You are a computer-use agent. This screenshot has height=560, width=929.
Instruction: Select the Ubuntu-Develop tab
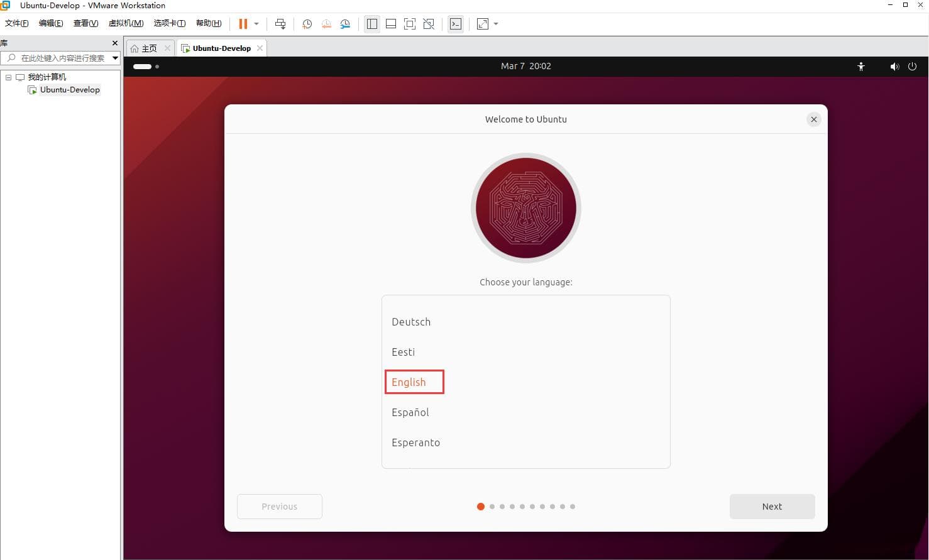tap(221, 48)
